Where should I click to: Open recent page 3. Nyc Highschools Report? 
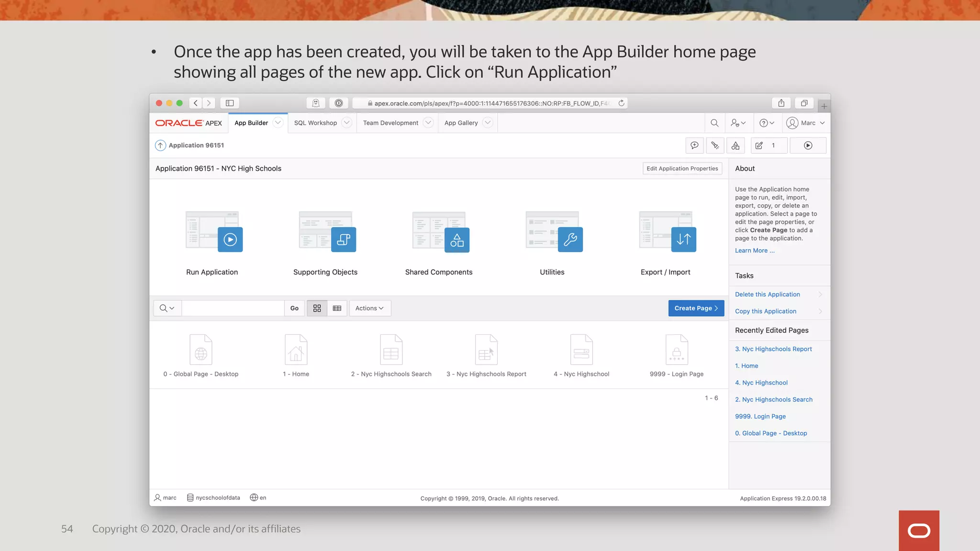coord(773,349)
